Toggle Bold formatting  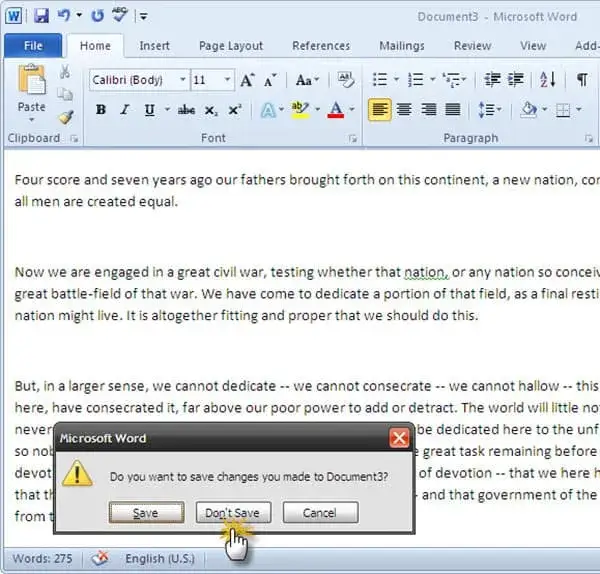pos(101,110)
